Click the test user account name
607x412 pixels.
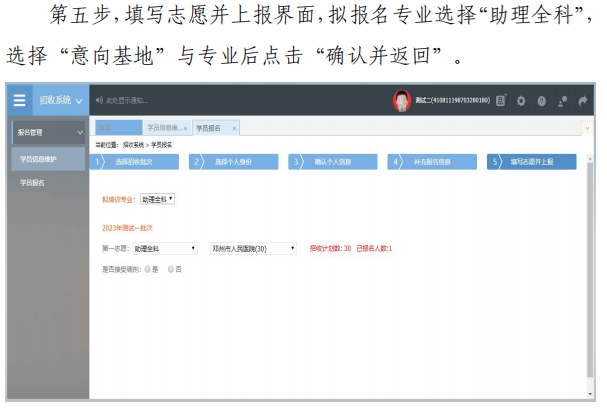pos(453,101)
